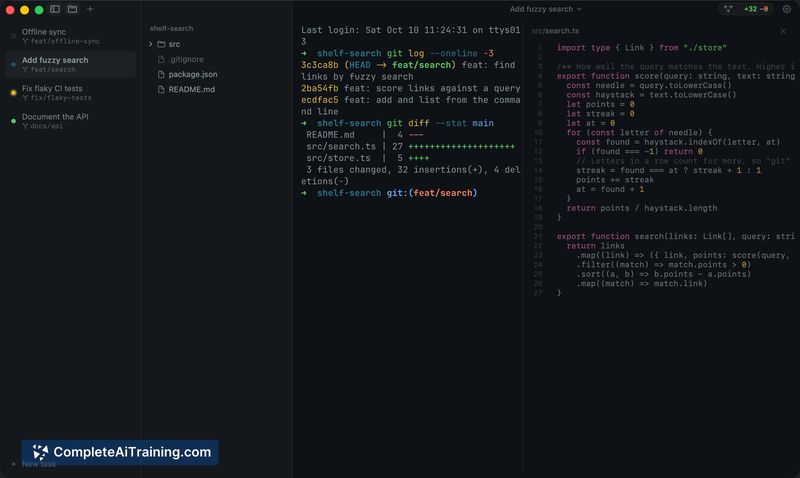Click the New task button
This screenshot has width=800, height=478.
[34, 464]
